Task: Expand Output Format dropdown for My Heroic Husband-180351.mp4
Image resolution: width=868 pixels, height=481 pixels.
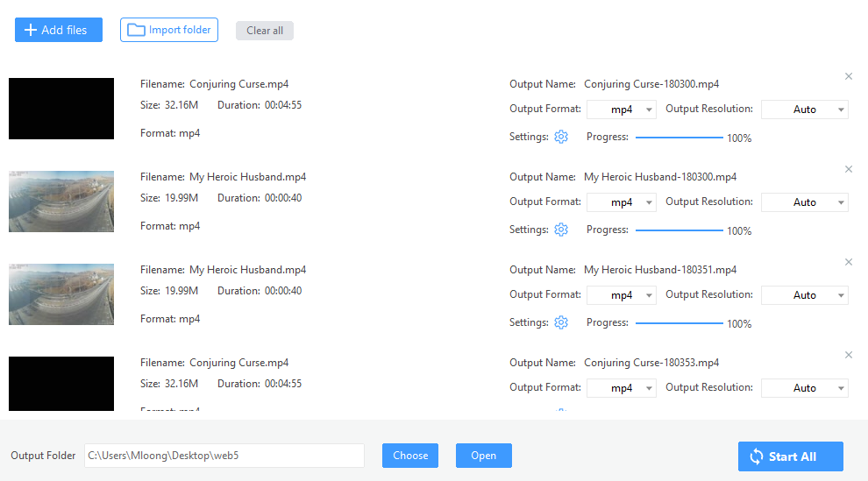Action: 622,295
